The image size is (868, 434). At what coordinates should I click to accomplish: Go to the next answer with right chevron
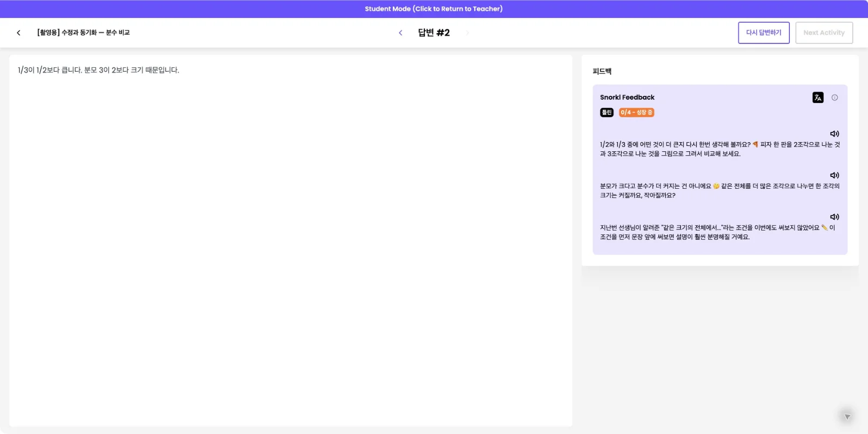click(467, 33)
